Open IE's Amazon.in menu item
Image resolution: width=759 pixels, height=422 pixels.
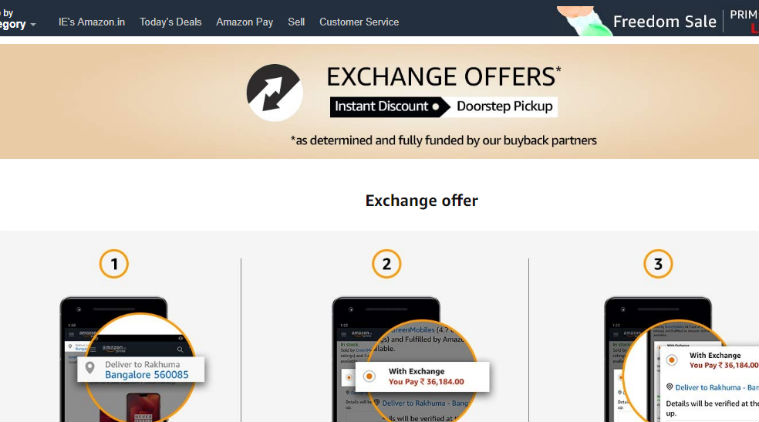click(91, 22)
